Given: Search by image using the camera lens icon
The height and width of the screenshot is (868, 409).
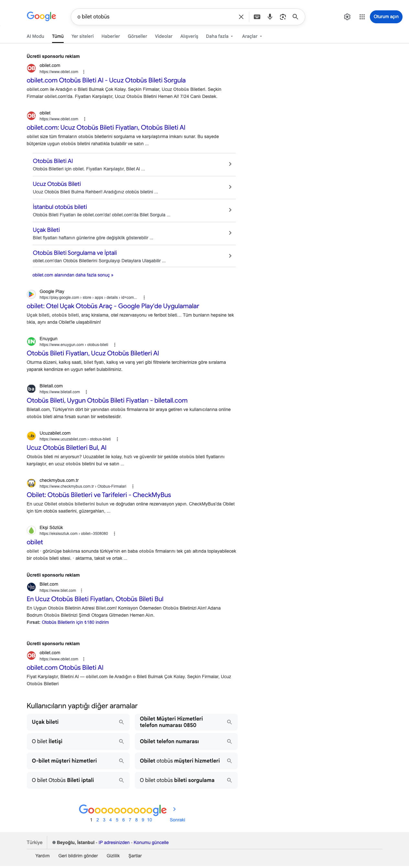Looking at the screenshot, I should tap(283, 17).
